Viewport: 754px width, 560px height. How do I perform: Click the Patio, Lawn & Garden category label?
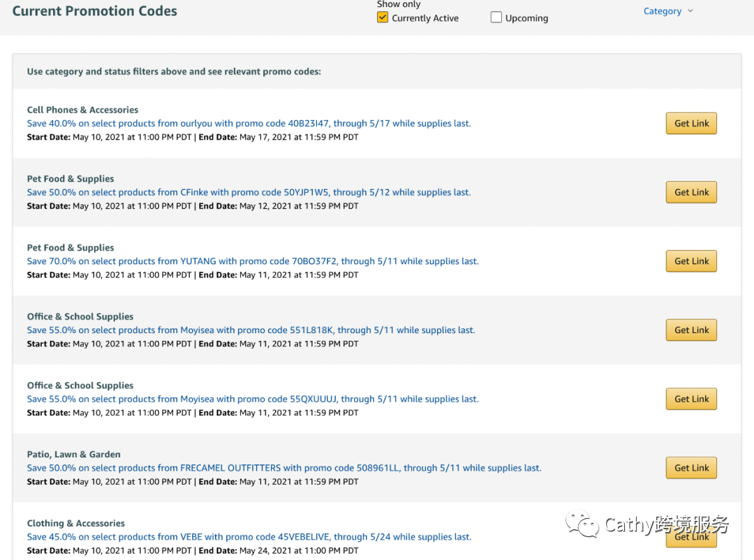[x=73, y=454]
